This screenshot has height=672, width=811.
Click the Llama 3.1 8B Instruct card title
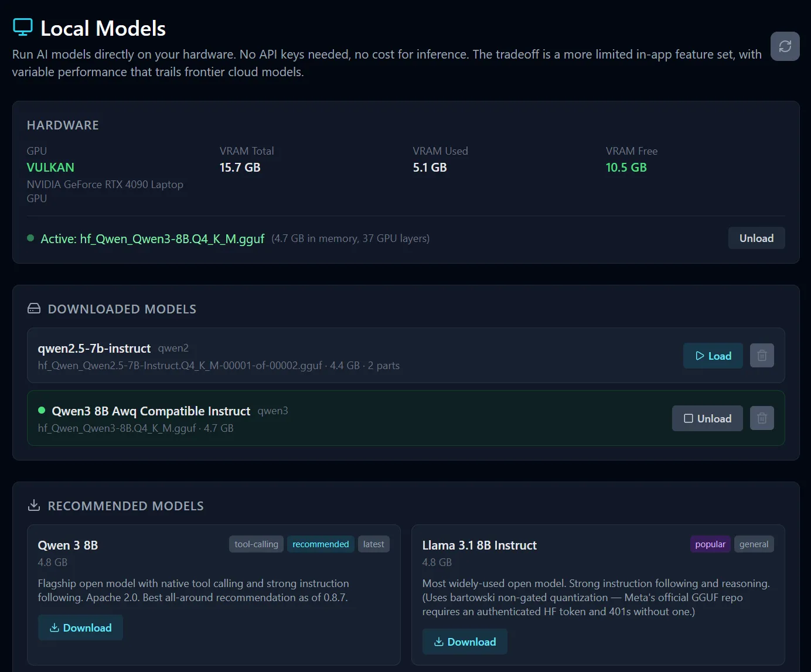click(479, 545)
